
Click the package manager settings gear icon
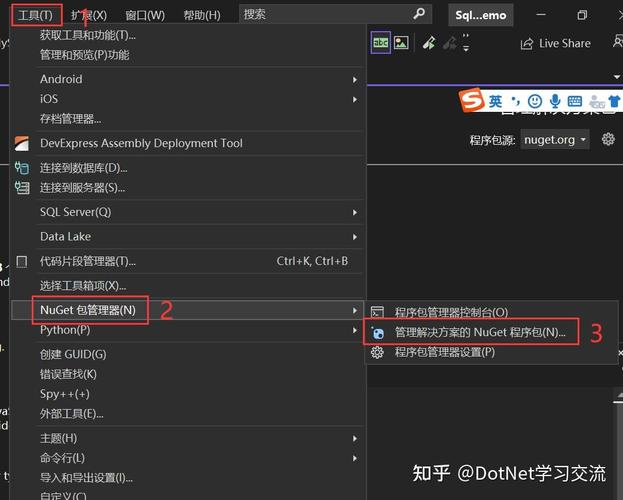coord(377,352)
